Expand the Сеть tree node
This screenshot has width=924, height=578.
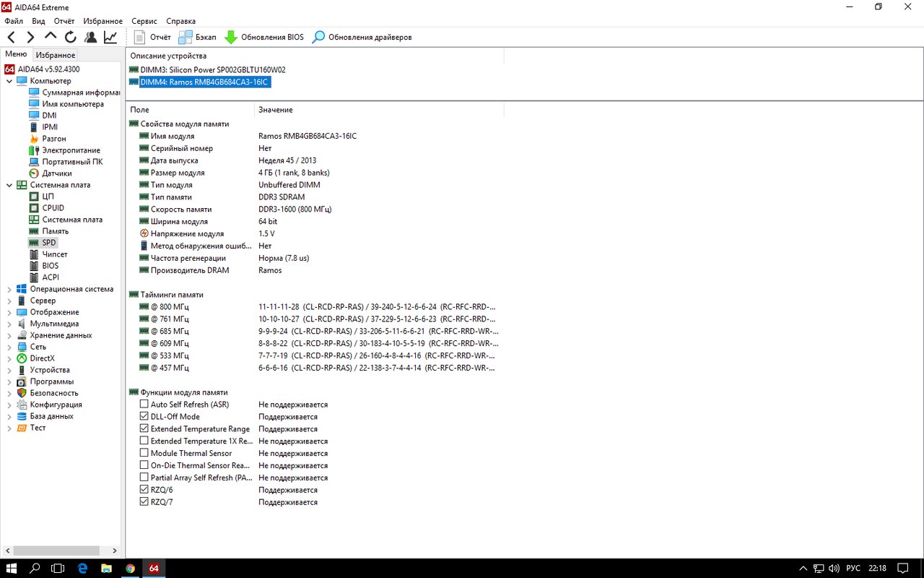coord(9,347)
